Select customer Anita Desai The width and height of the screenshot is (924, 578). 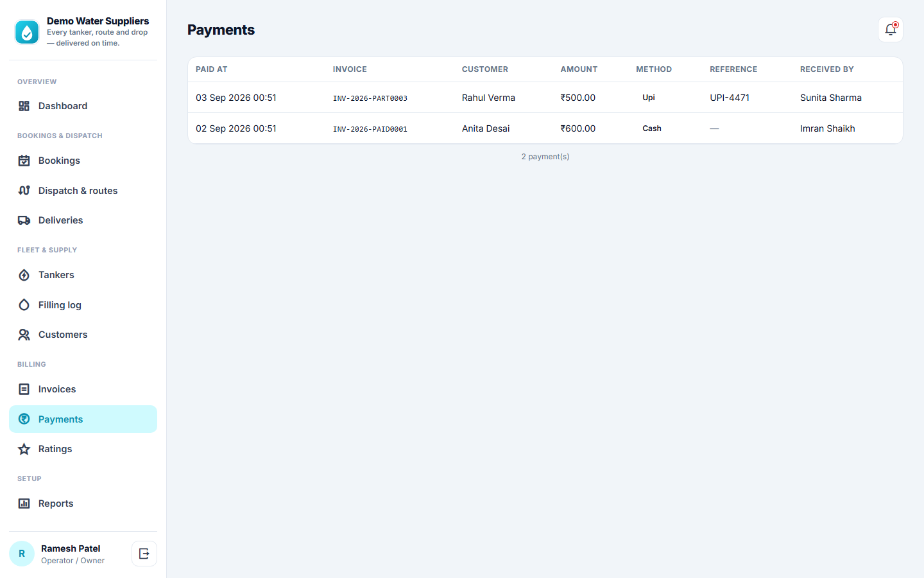(x=486, y=128)
